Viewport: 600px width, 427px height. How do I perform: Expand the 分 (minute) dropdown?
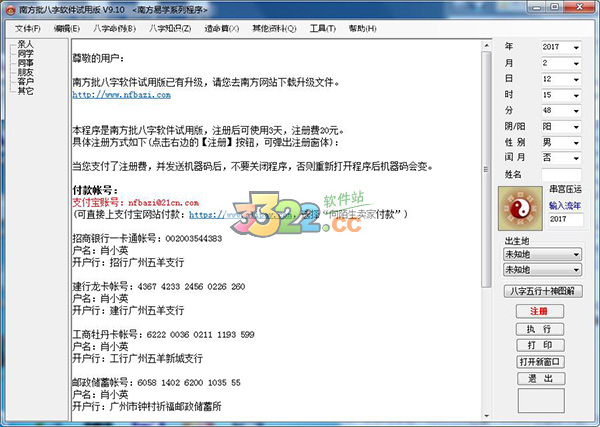tap(576, 111)
